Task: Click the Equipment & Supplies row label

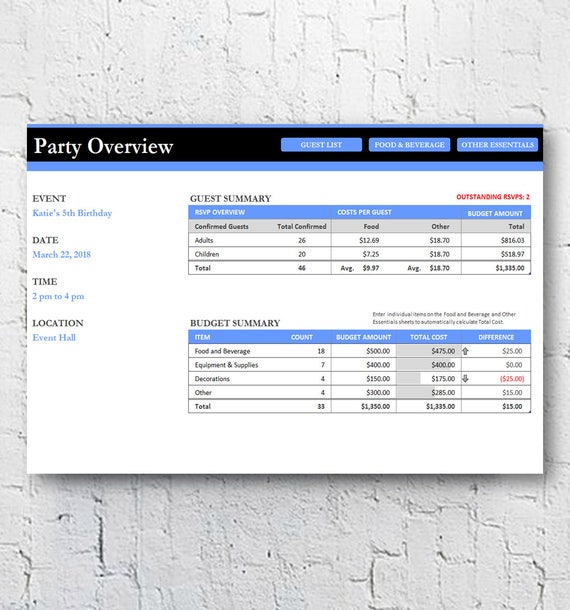Action: (x=226, y=365)
